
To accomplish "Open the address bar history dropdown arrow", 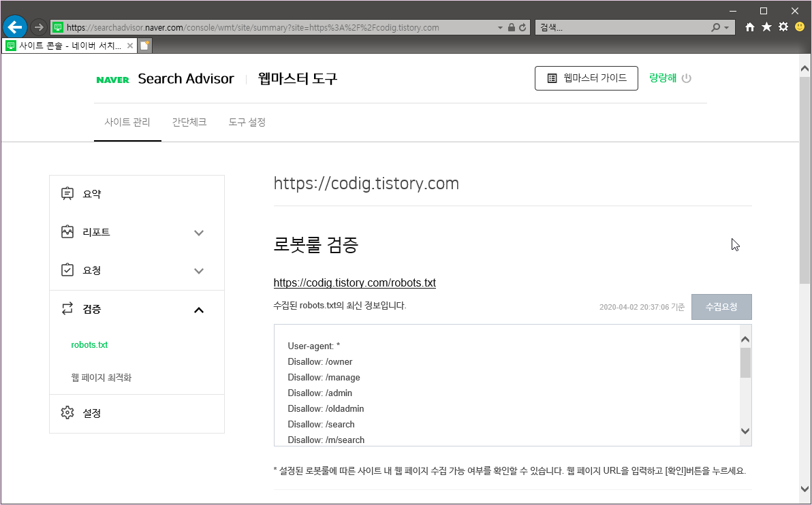I will click(x=500, y=28).
